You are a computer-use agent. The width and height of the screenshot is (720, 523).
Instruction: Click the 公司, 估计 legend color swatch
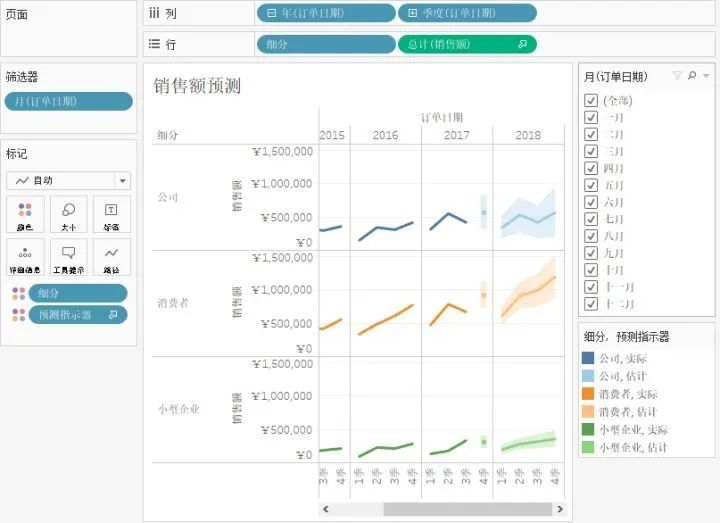(x=588, y=376)
